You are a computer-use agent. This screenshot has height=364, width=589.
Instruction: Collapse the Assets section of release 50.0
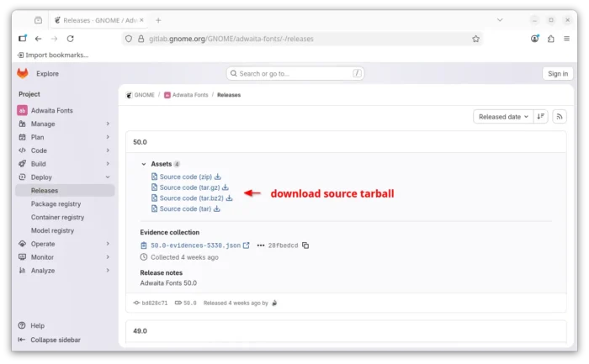point(144,164)
